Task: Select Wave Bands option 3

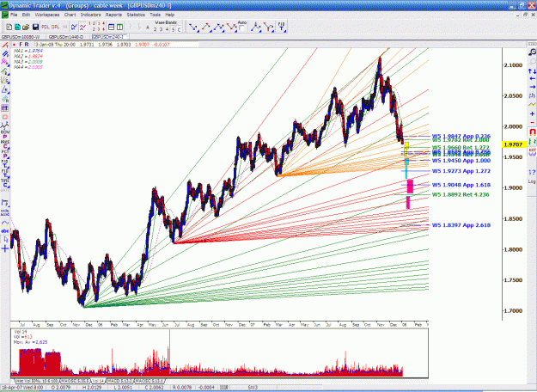Action: click(161, 29)
